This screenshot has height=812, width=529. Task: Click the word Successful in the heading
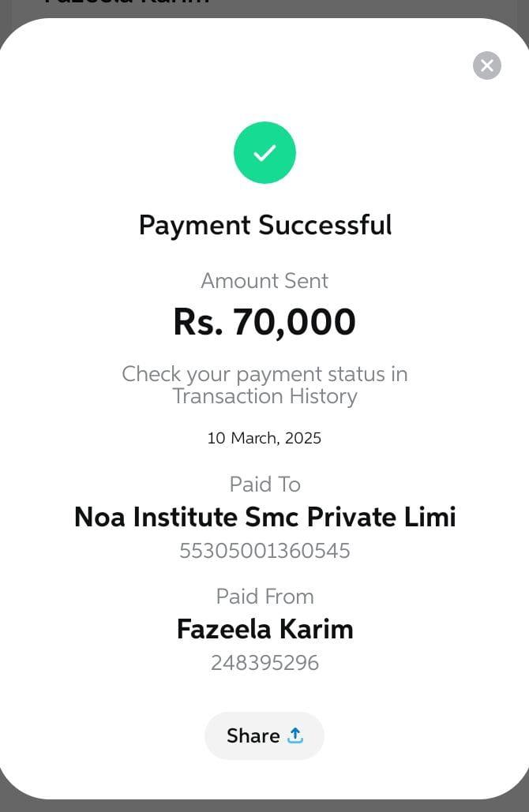tap(325, 225)
